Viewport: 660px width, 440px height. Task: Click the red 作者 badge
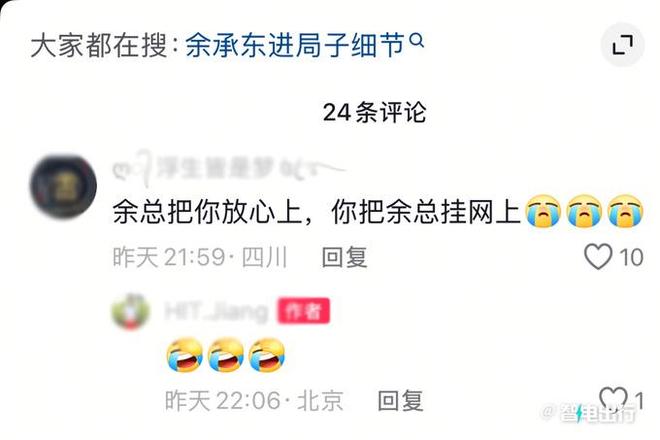pyautogui.click(x=303, y=311)
